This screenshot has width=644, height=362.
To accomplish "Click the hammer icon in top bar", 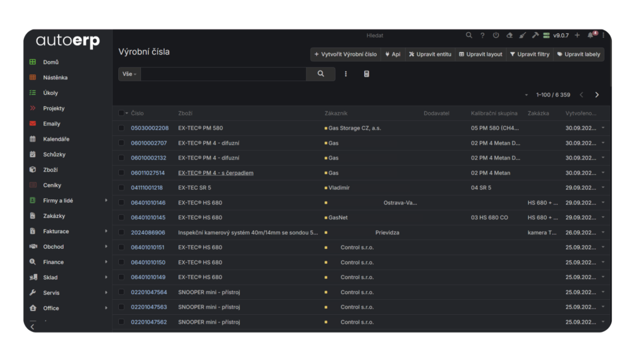I will click(535, 36).
